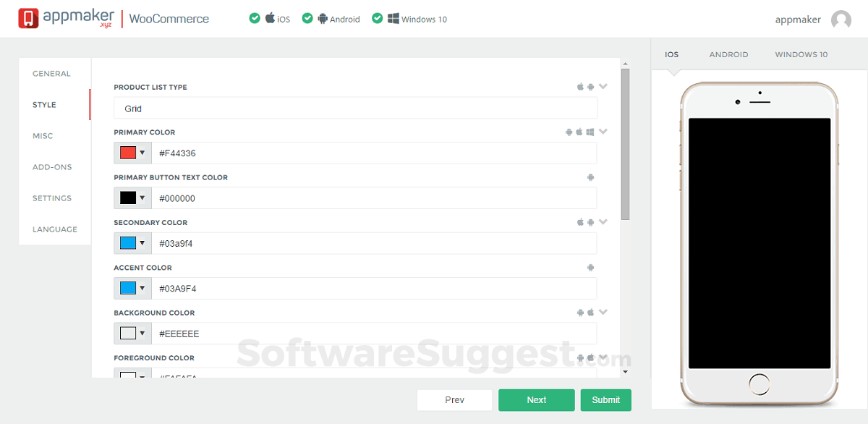Click the green checkmark next to Windows 10

(378, 17)
